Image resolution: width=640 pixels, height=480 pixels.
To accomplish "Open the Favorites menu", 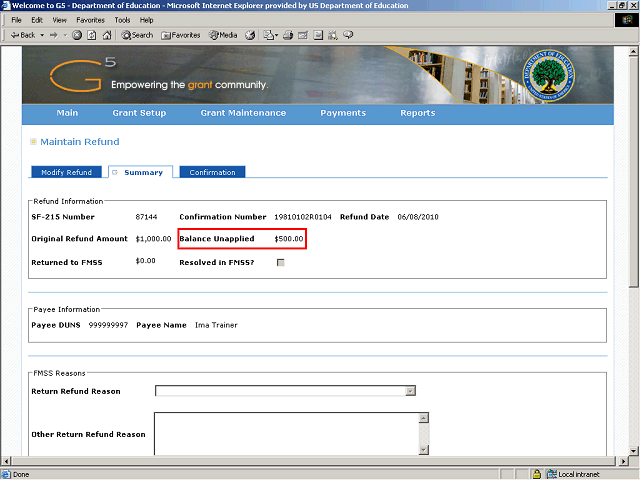I will pyautogui.click(x=91, y=20).
